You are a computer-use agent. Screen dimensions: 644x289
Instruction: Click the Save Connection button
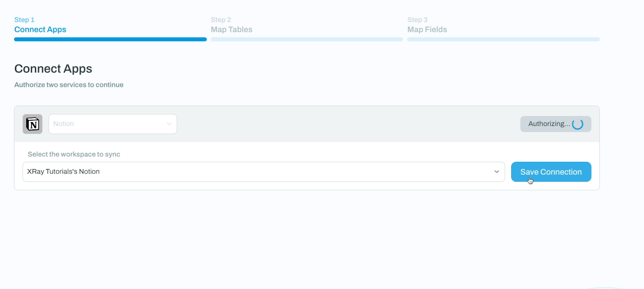(551, 172)
